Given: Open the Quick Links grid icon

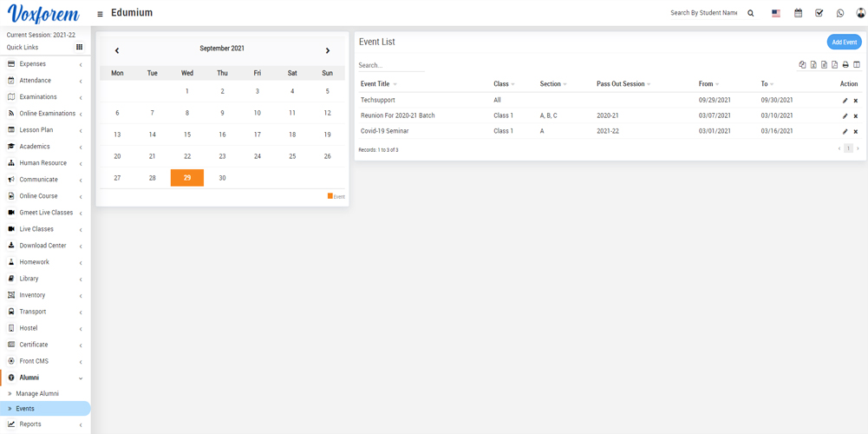Looking at the screenshot, I should 79,48.
